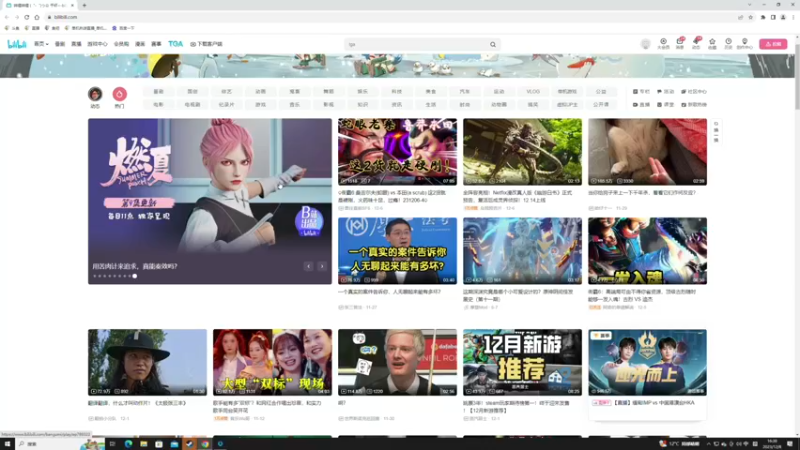Open Microsoft Edge in taskbar
800x450 pixels.
click(128, 444)
